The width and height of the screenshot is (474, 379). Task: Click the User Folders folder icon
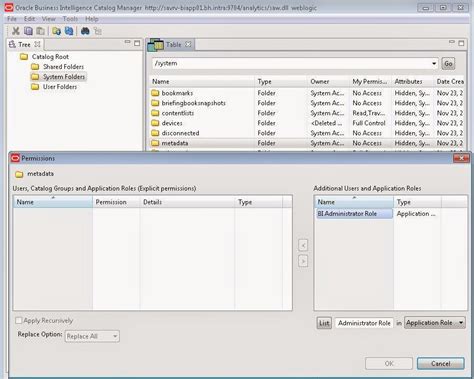pyautogui.click(x=35, y=87)
